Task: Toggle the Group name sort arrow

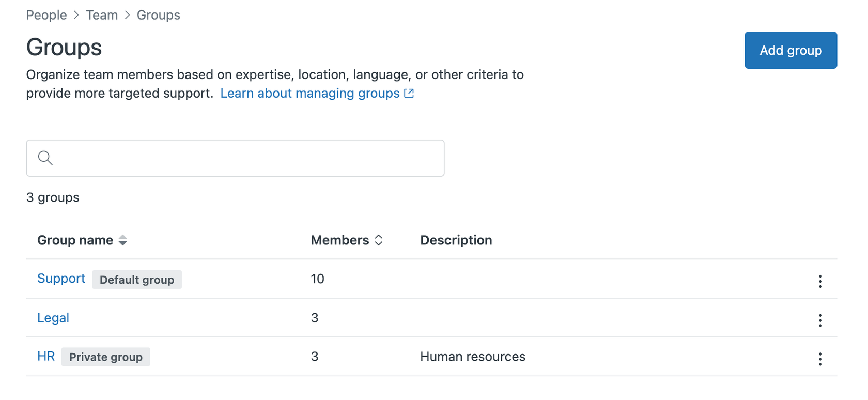Action: pos(122,240)
